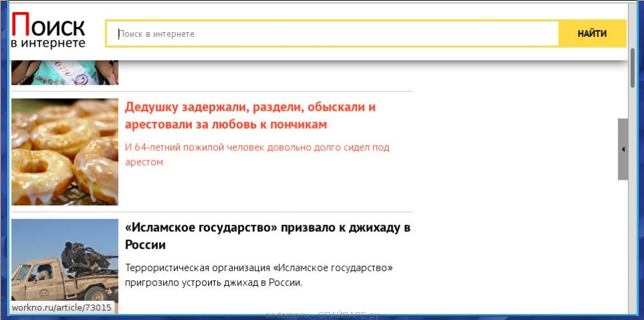
Task: Click the vertical scrollbar thumb
Action: (632, 67)
